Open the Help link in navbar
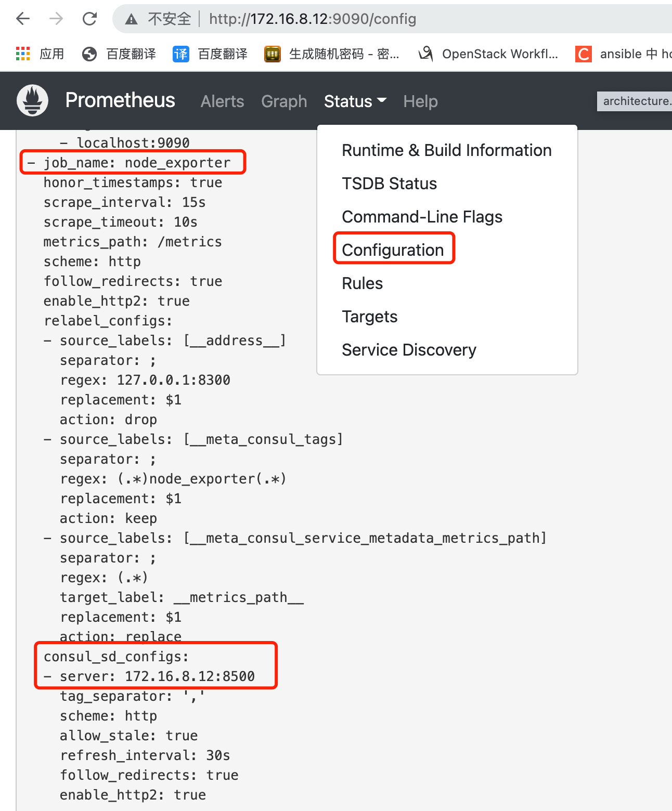This screenshot has width=672, height=811. tap(421, 101)
